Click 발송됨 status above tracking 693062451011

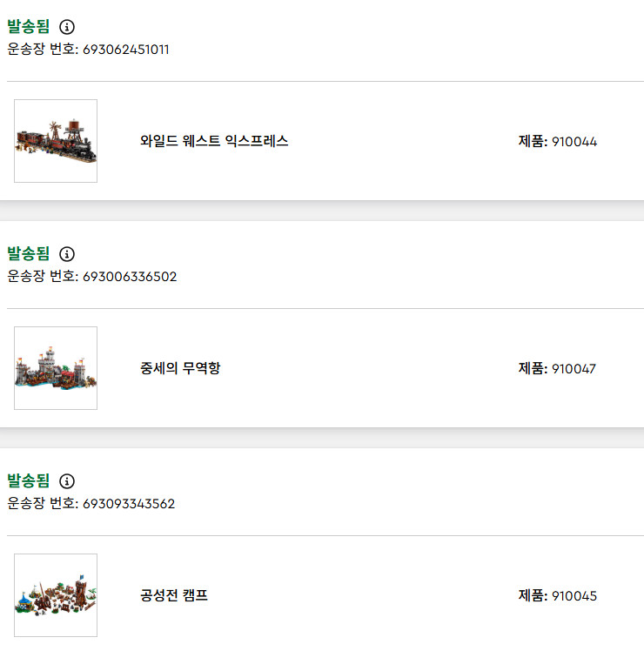point(29,27)
